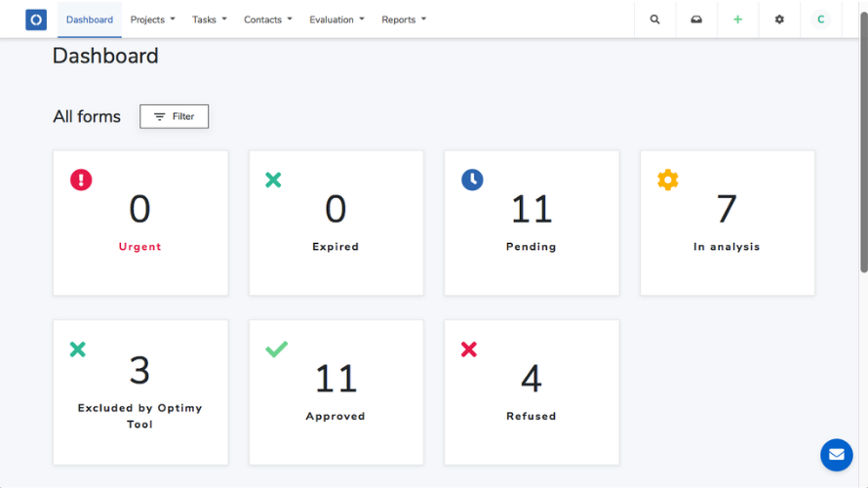Open the search magnifier icon
This screenshot has width=868, height=488.
(654, 20)
